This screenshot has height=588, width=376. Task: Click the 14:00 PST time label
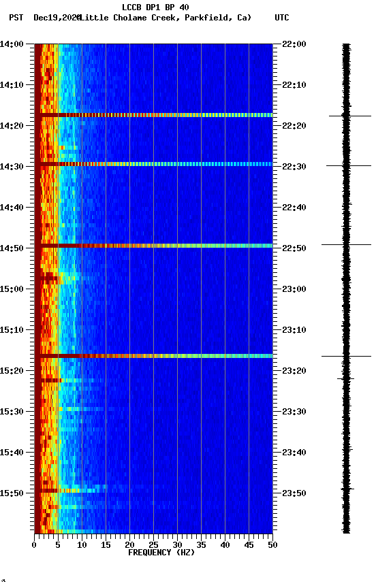click(x=12, y=44)
